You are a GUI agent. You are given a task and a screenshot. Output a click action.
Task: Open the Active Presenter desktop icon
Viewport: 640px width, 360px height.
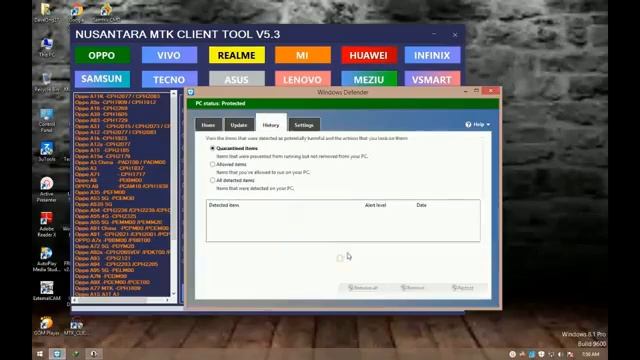[x=47, y=189]
